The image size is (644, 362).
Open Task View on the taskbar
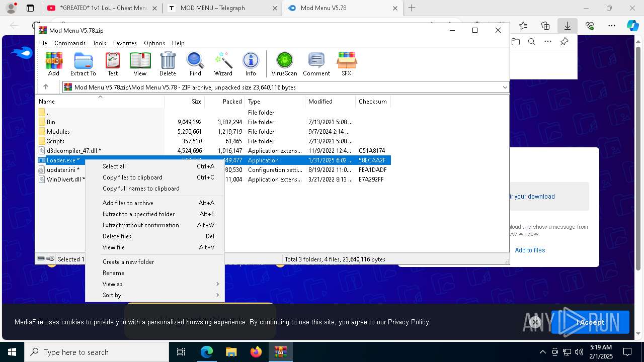[181, 352]
